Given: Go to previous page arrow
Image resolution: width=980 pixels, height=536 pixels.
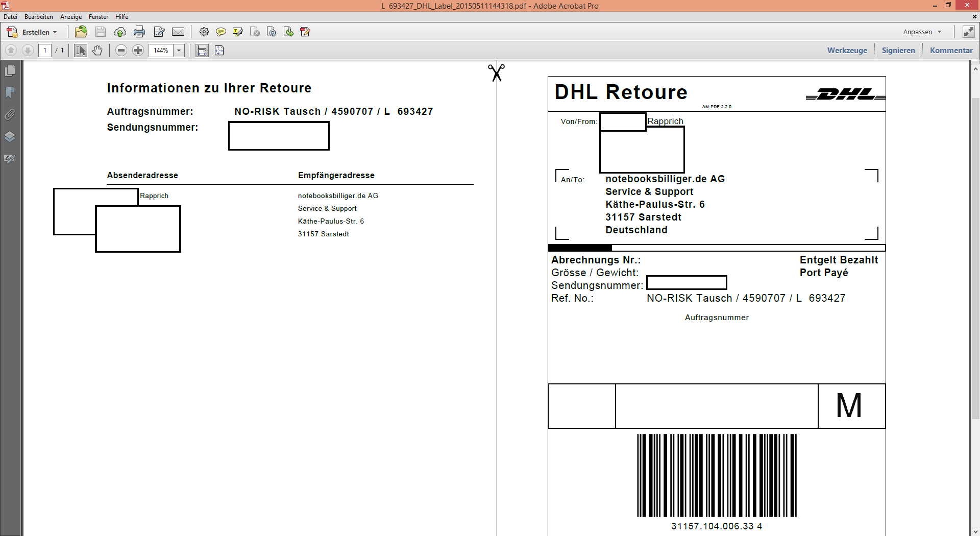Looking at the screenshot, I should pyautogui.click(x=11, y=51).
